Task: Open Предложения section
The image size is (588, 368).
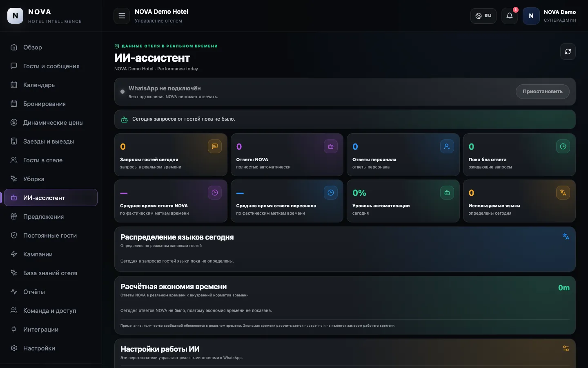Action: [x=51, y=217]
